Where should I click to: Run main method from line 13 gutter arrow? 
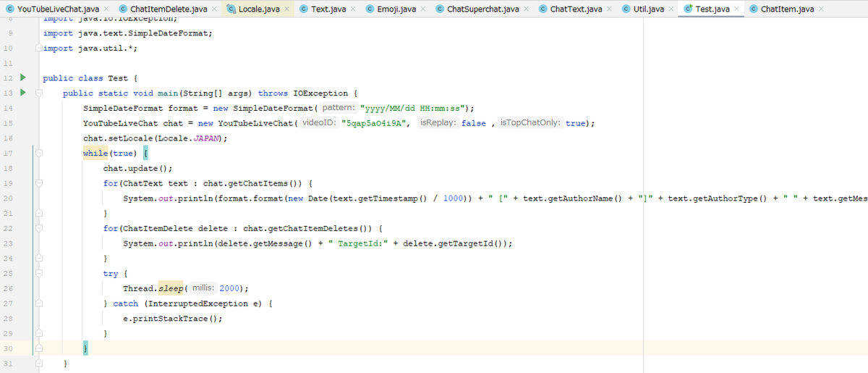(x=22, y=93)
